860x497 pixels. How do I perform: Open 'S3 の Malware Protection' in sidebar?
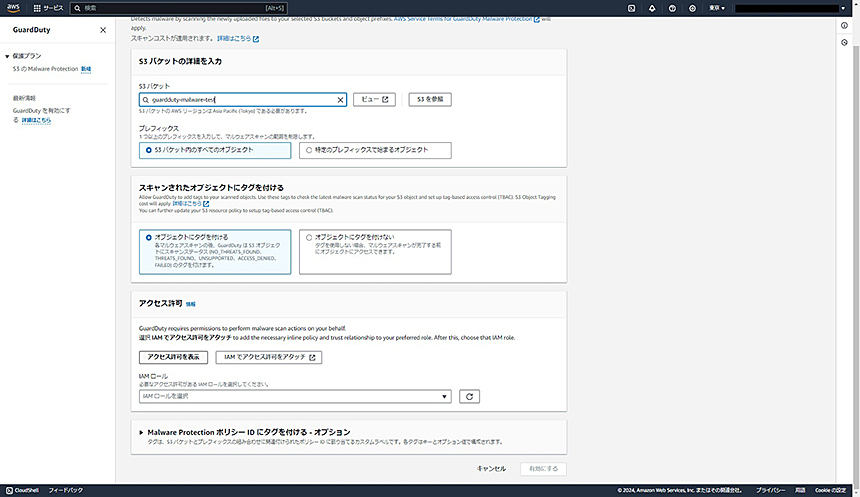tap(45, 69)
